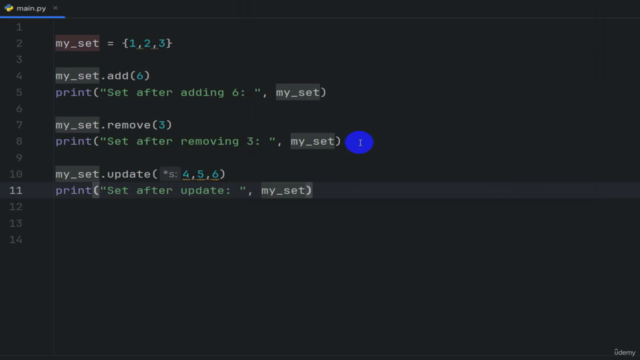Select line number 2 in the gutter

19,44
